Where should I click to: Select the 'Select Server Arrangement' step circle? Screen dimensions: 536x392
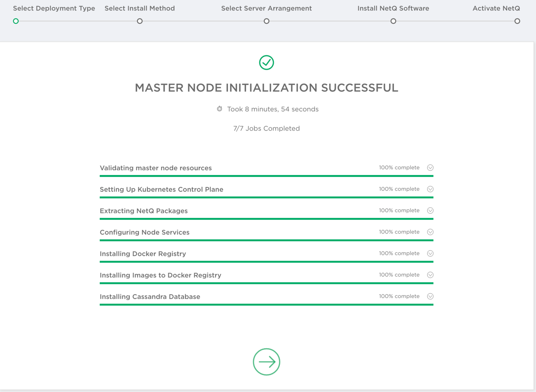[266, 21]
